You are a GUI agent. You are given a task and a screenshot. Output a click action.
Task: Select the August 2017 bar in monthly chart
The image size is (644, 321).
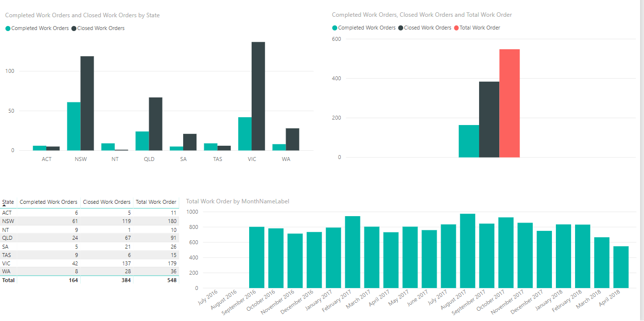point(468,251)
